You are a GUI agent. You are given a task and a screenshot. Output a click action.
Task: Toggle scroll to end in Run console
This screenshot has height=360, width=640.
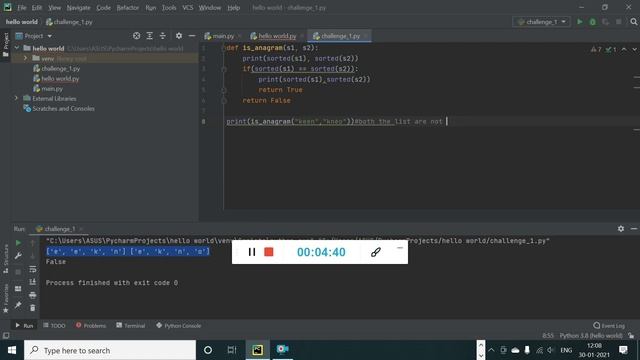[x=33, y=282]
